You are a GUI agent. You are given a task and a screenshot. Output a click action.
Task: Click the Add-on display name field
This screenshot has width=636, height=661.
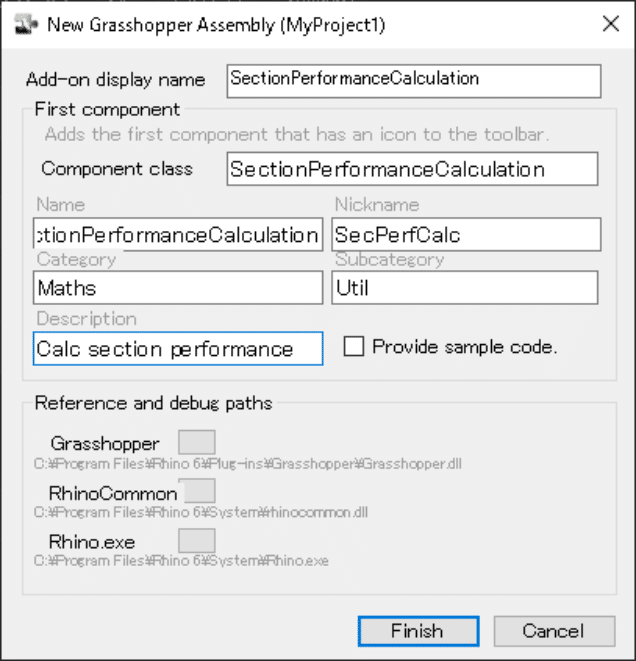pos(413,79)
